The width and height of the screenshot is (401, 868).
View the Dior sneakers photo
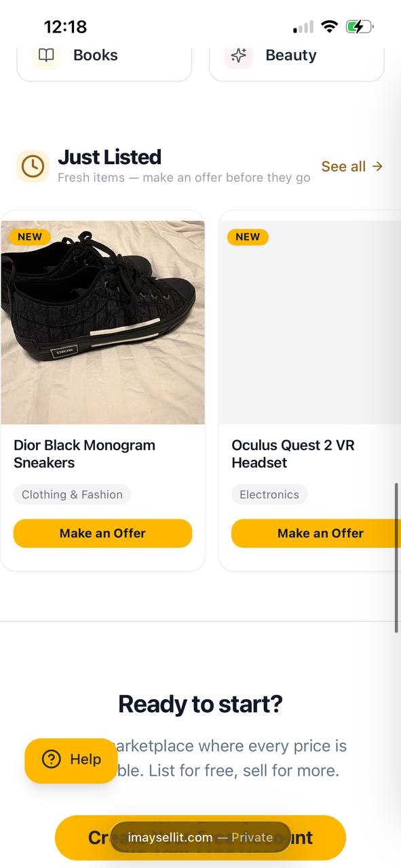(x=103, y=322)
